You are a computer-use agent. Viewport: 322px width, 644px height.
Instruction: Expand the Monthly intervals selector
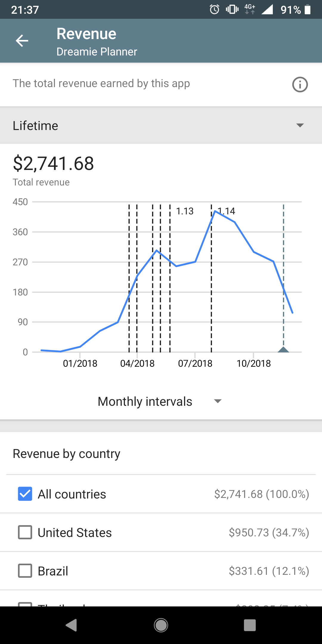click(x=160, y=401)
